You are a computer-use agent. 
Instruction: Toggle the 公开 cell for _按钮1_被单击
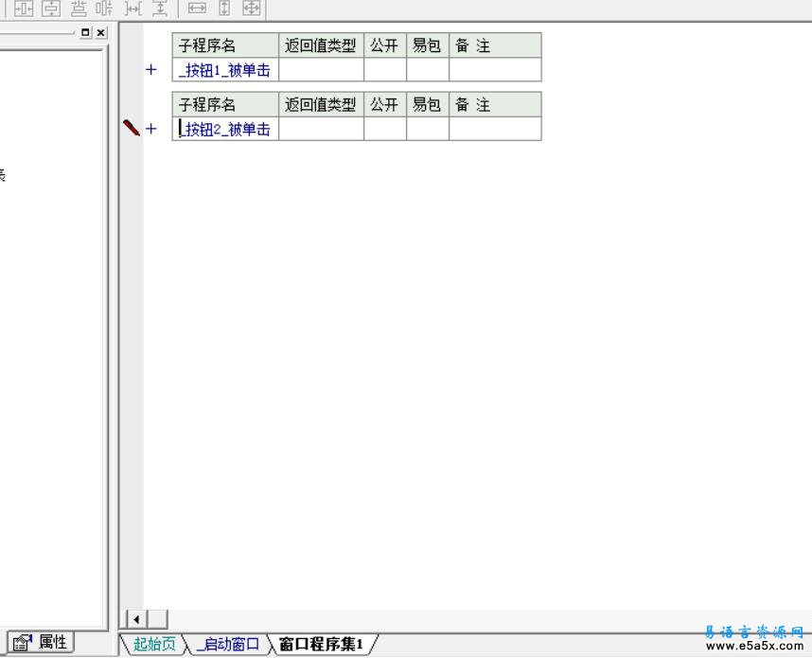click(385, 70)
